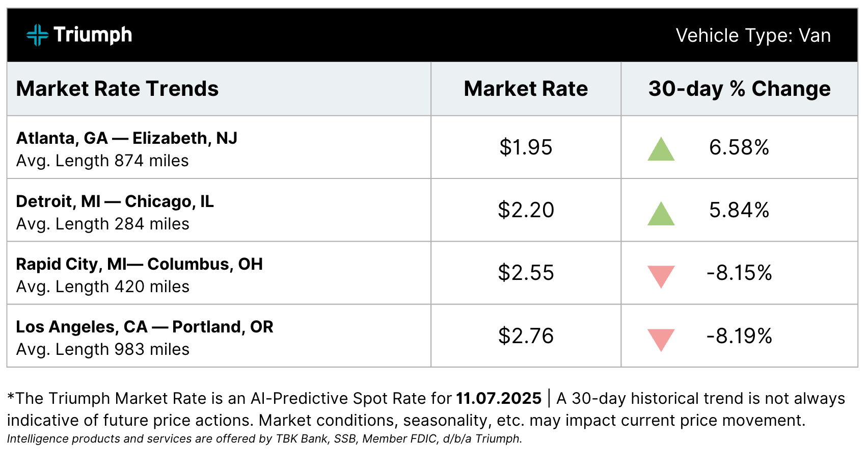The width and height of the screenshot is (868, 464).
Task: Click the $1.95 market rate value
Action: pos(526,147)
